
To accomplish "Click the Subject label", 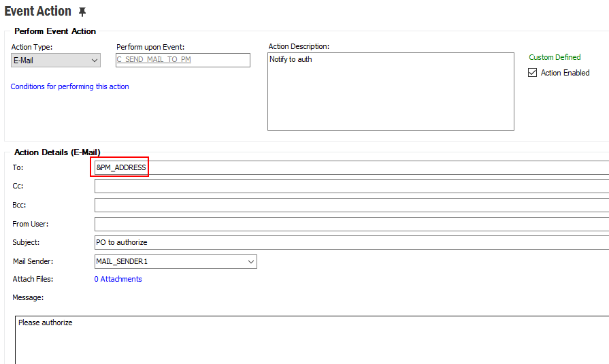I will click(26, 242).
